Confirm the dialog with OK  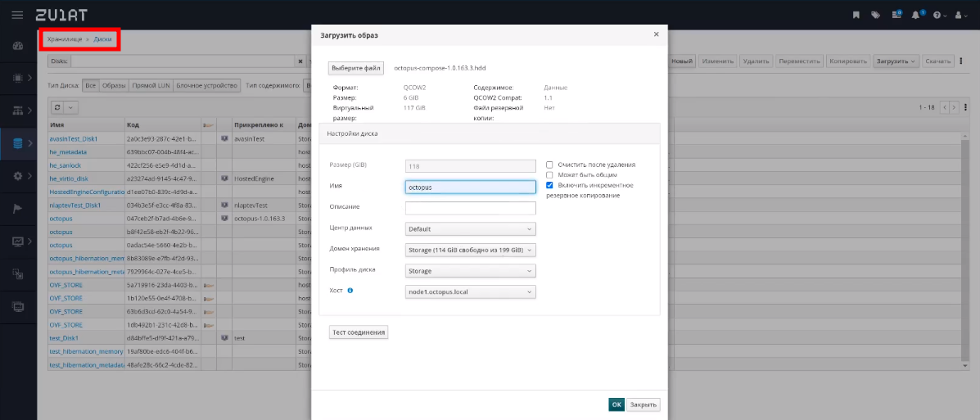(x=616, y=404)
